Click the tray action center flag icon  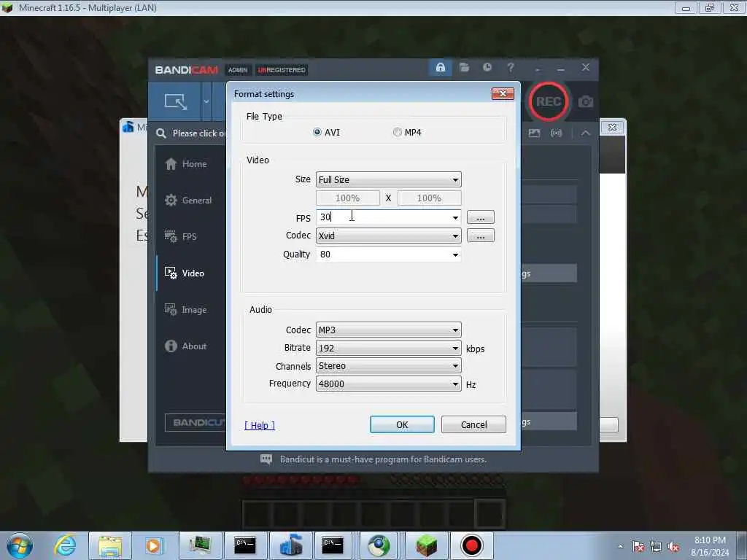click(638, 547)
